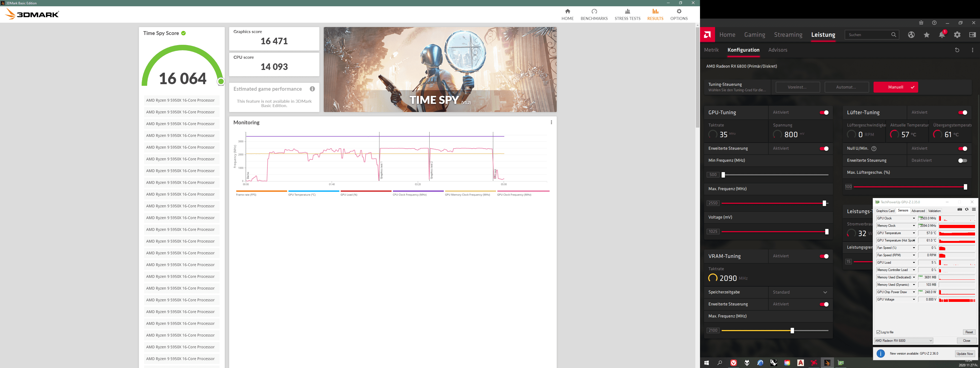Open Vivaldi browser from taskbar

(x=733, y=363)
